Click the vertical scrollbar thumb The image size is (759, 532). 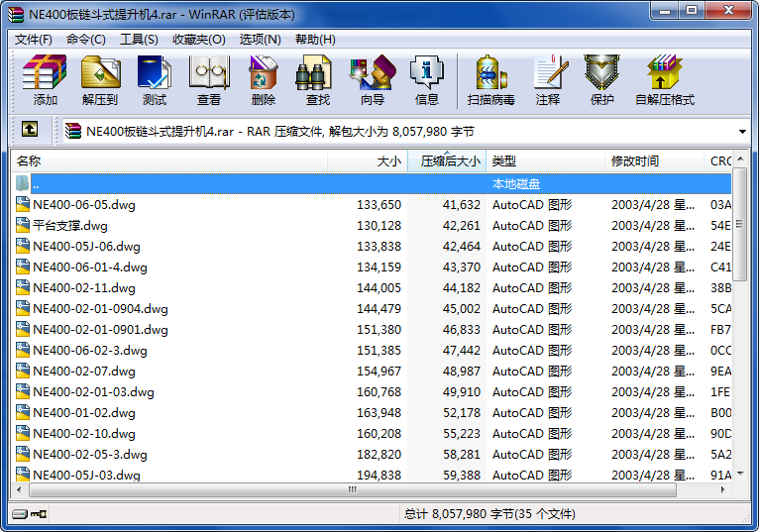(x=739, y=224)
